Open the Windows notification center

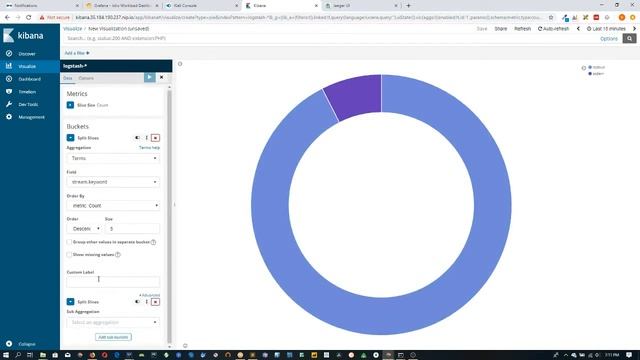629,355
